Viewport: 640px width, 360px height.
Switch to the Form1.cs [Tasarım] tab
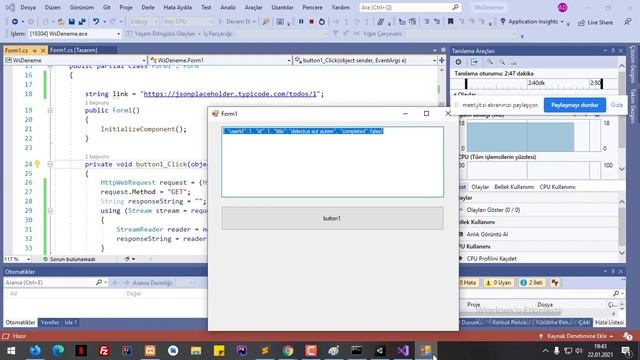73,50
